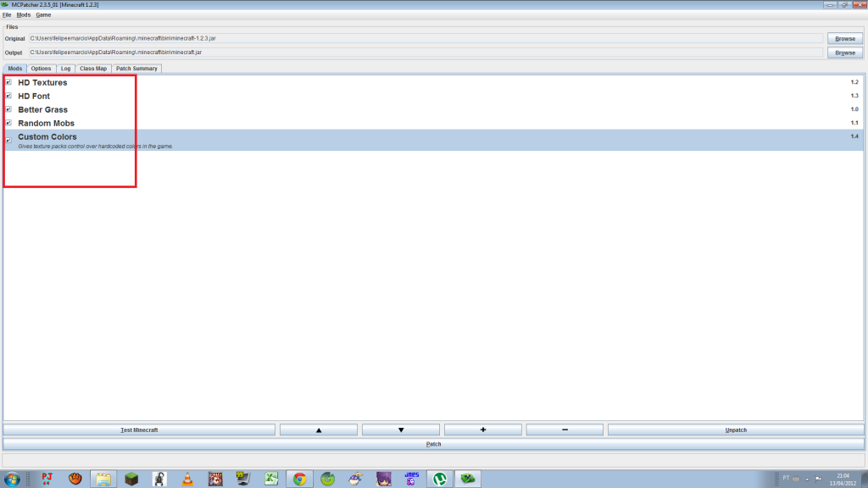The height and width of the screenshot is (488, 868).
Task: Open uTorrent from the taskbar
Action: pyautogui.click(x=439, y=479)
